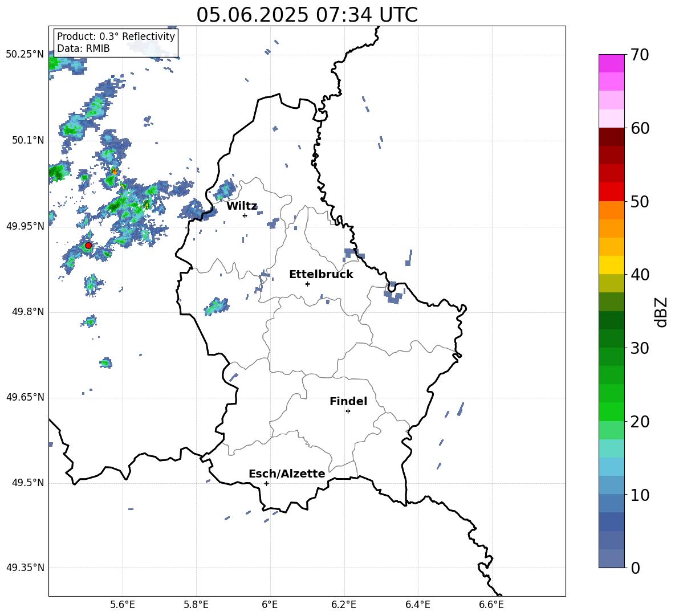
Task: Click the Esch/Alzette city label
Action: tap(287, 474)
